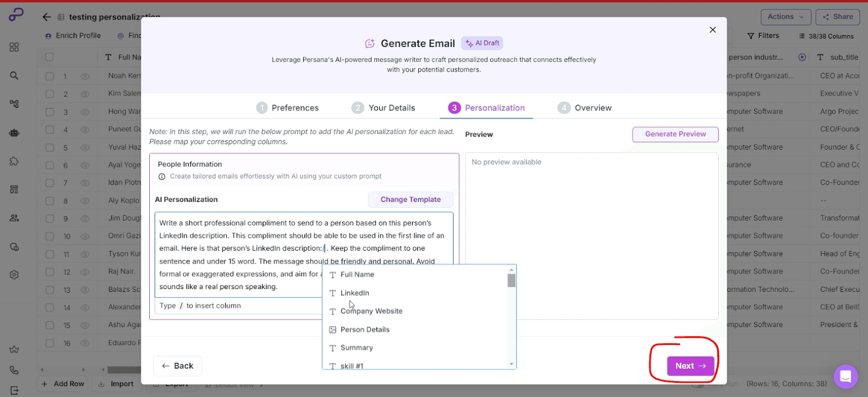Image resolution: width=868 pixels, height=397 pixels.
Task: Select Person Details from column dropdown
Action: click(415, 329)
